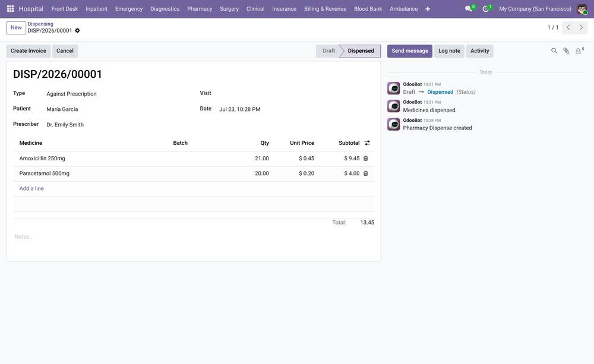Click OdooBot avatar on Medicines dispensed message
This screenshot has height=364, width=594.
coord(394,106)
